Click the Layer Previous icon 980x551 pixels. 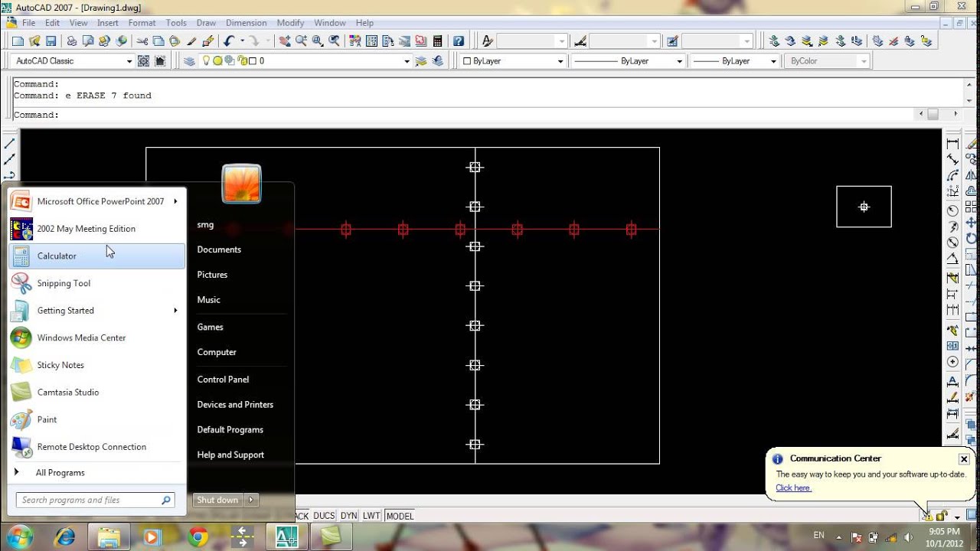437,61
